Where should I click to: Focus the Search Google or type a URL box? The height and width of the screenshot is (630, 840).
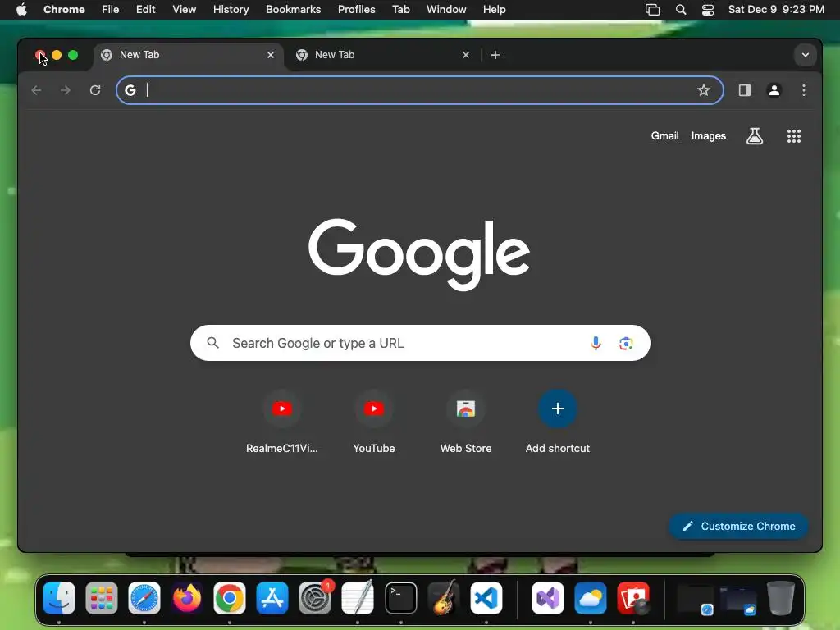(420, 343)
